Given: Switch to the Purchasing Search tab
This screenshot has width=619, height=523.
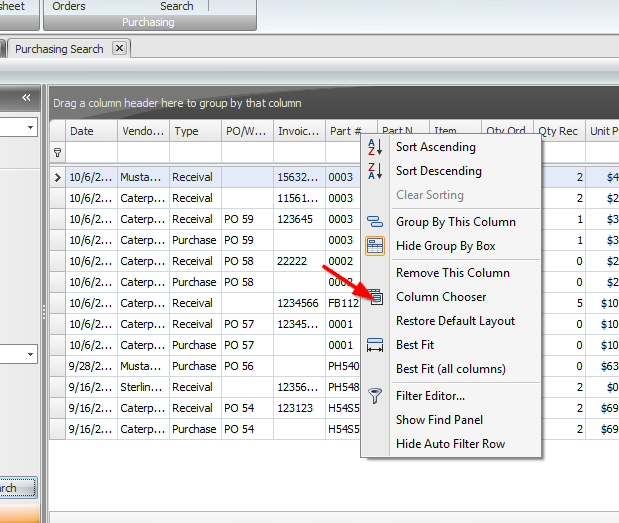Looking at the screenshot, I should (x=59, y=49).
